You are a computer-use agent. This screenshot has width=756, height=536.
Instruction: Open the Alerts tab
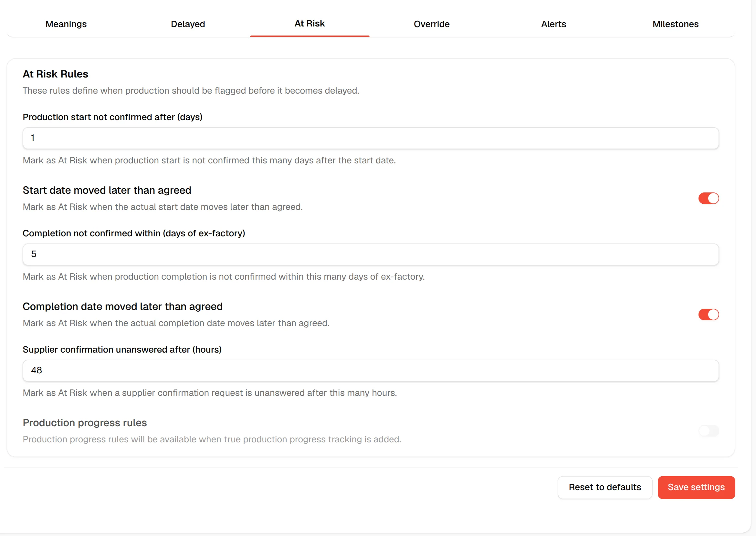click(x=553, y=24)
